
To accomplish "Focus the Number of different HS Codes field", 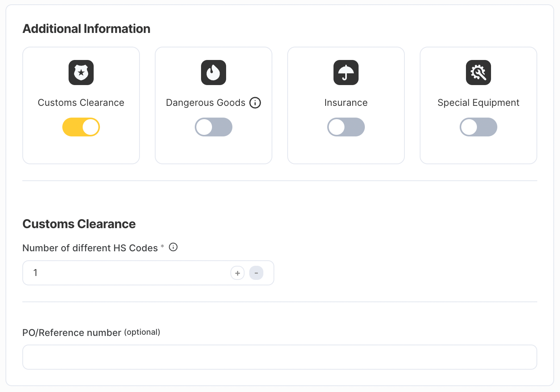I will 148,273.
